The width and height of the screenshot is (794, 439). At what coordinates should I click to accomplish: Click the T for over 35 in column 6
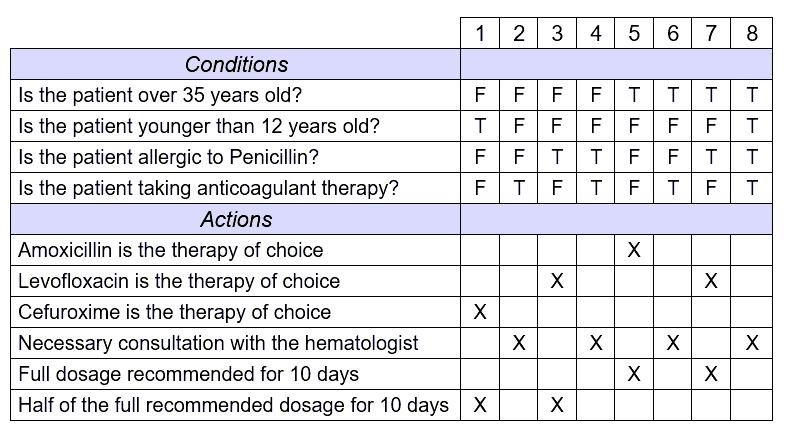[x=672, y=95]
